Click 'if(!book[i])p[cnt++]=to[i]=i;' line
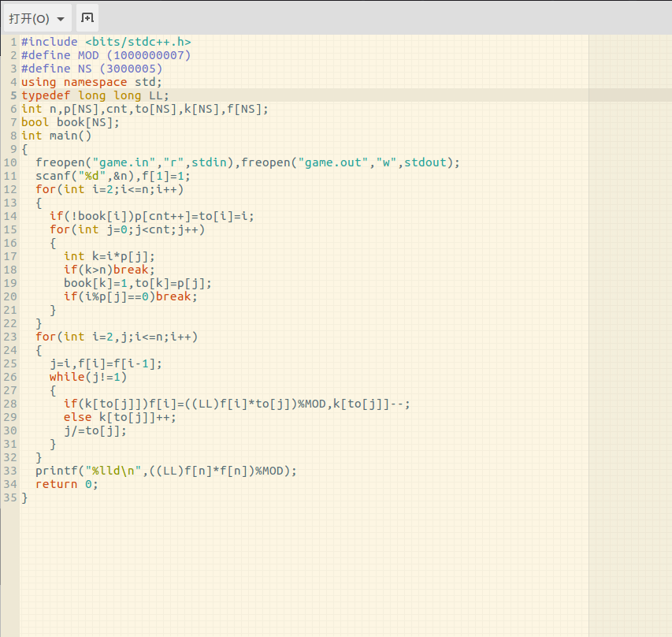672x637 pixels. (152, 216)
